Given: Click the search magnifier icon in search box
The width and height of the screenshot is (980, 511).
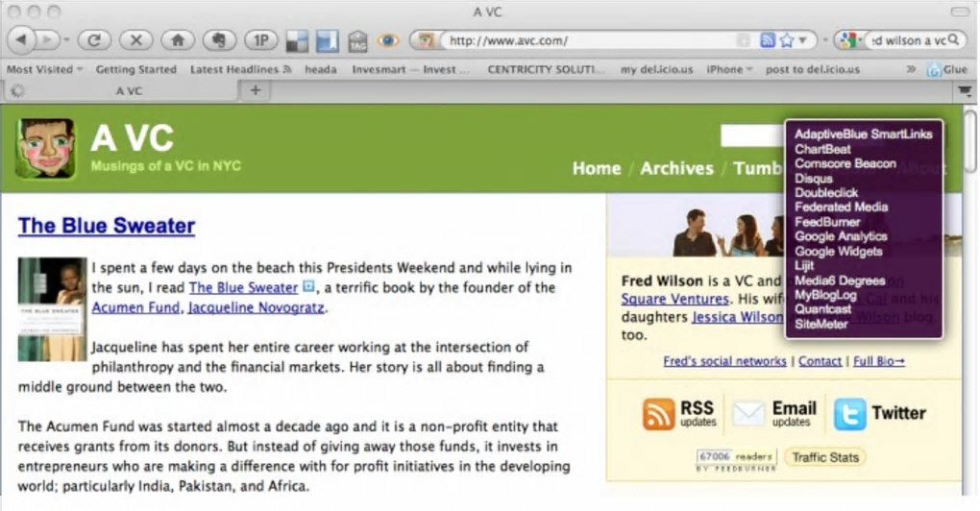Looking at the screenshot, I should [x=954, y=40].
